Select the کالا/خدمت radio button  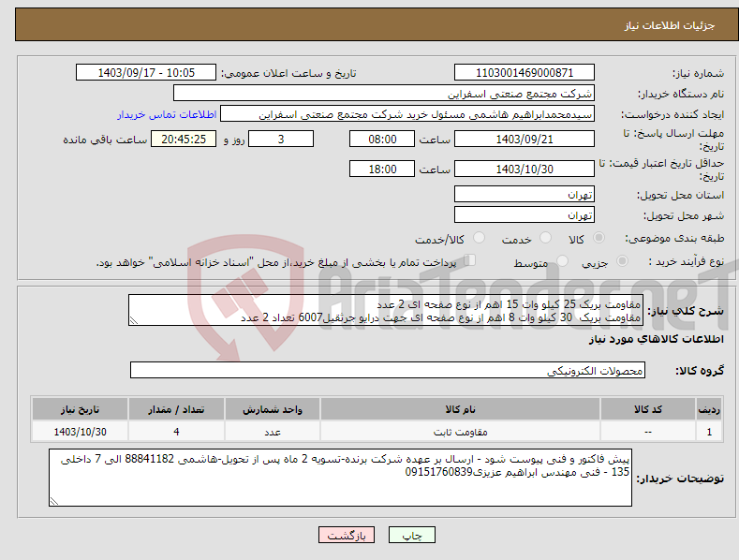coord(479,238)
